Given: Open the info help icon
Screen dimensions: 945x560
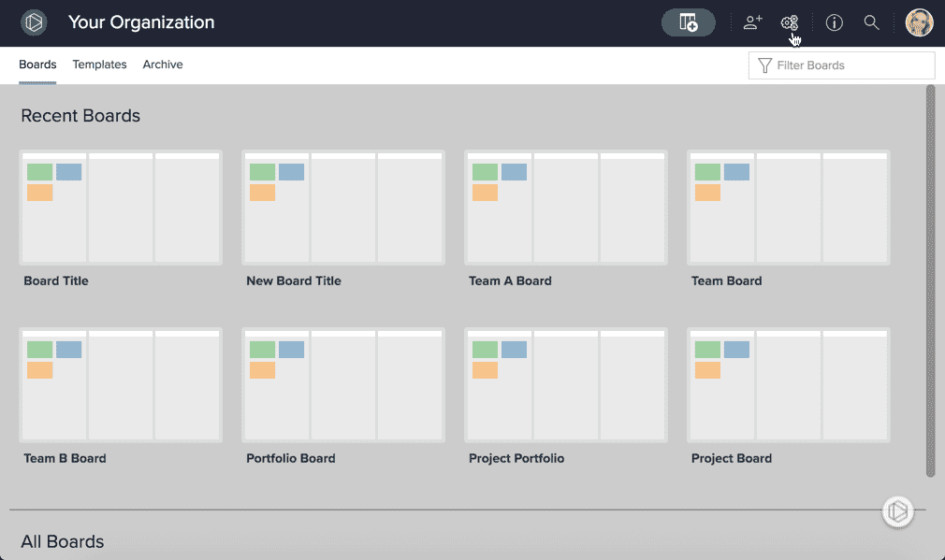Looking at the screenshot, I should [834, 22].
